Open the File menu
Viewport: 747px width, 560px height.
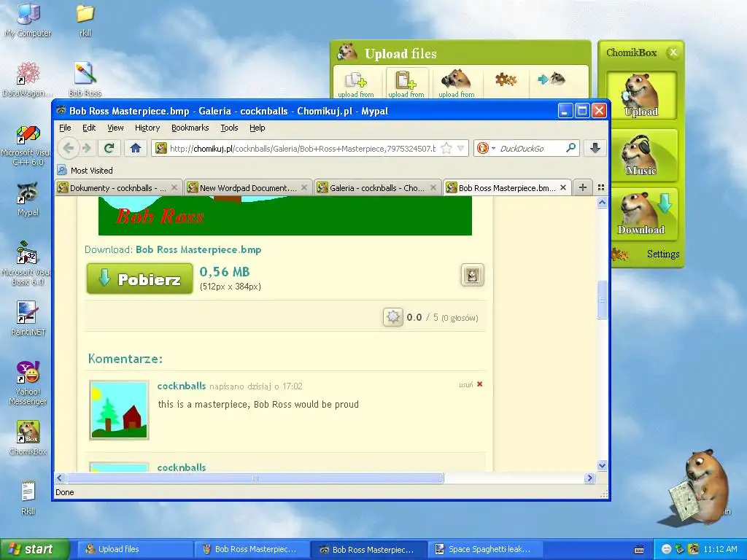tap(65, 128)
